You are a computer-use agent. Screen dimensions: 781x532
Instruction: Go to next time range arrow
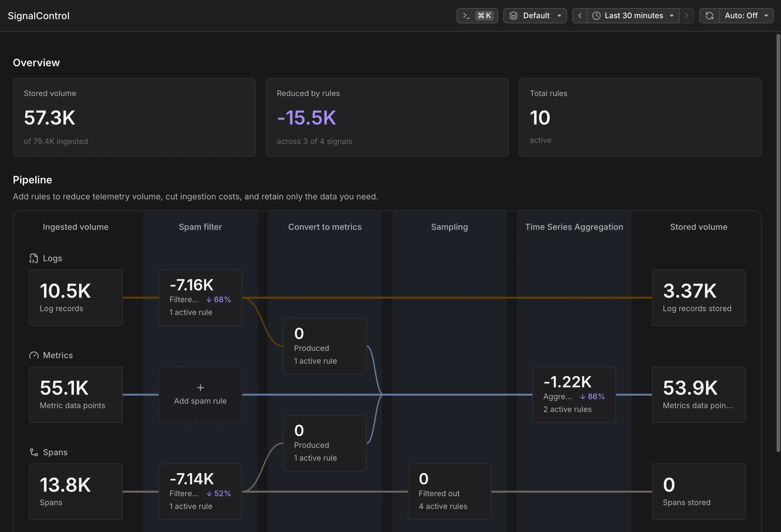pos(686,16)
